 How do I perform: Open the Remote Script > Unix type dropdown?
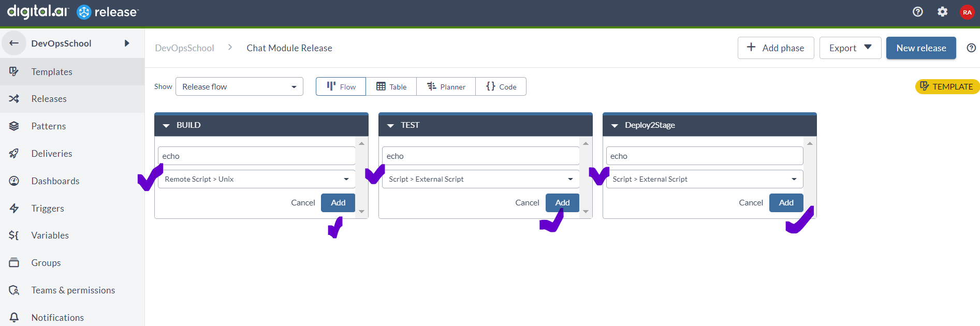(256, 179)
